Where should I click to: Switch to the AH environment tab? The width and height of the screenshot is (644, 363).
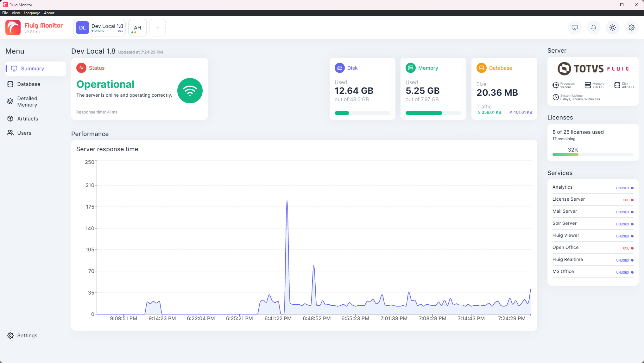[137, 28]
